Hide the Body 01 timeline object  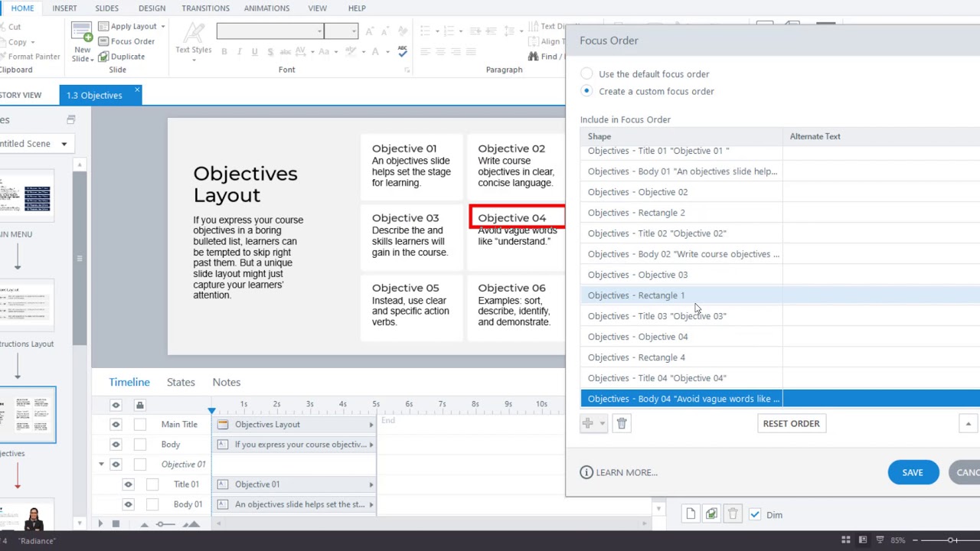(x=128, y=504)
